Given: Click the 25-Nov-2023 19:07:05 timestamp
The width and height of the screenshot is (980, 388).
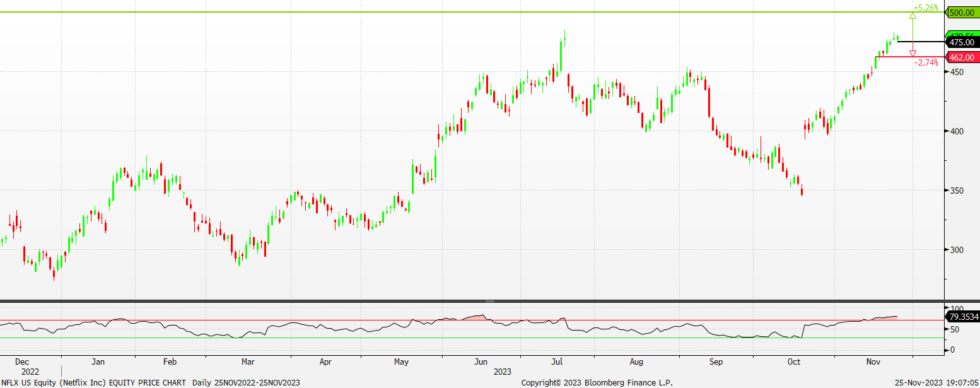Looking at the screenshot, I should click(x=936, y=382).
